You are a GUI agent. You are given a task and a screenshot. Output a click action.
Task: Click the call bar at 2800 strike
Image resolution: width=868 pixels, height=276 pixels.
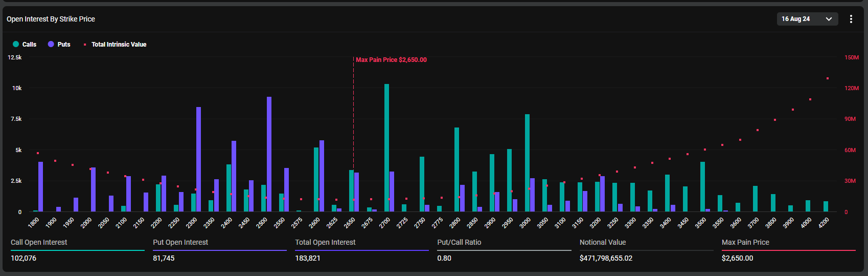tap(456, 169)
